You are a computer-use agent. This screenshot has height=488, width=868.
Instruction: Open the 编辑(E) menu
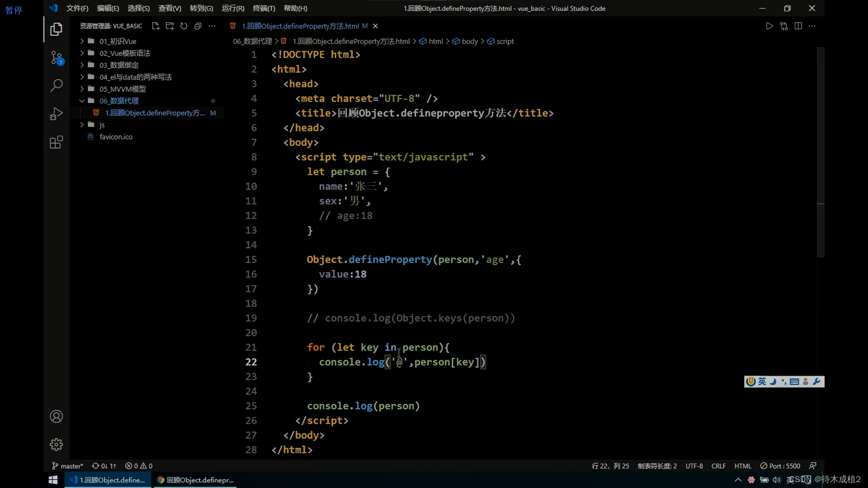pos(108,8)
